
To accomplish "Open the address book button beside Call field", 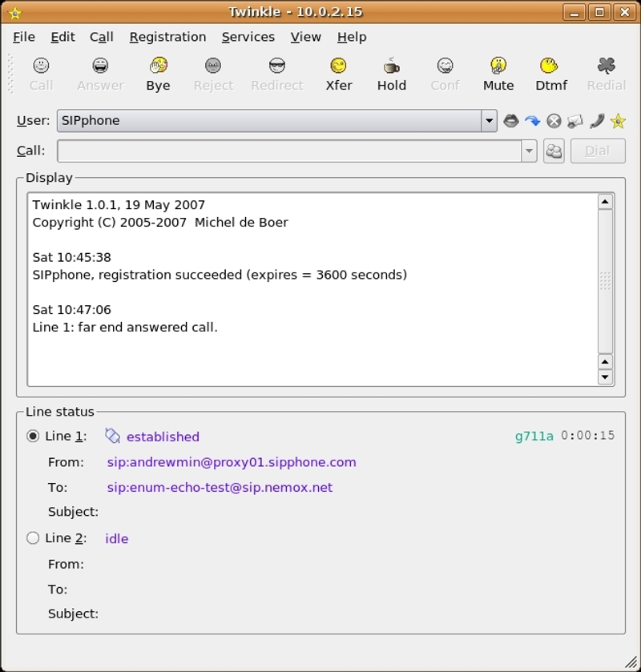I will point(554,151).
